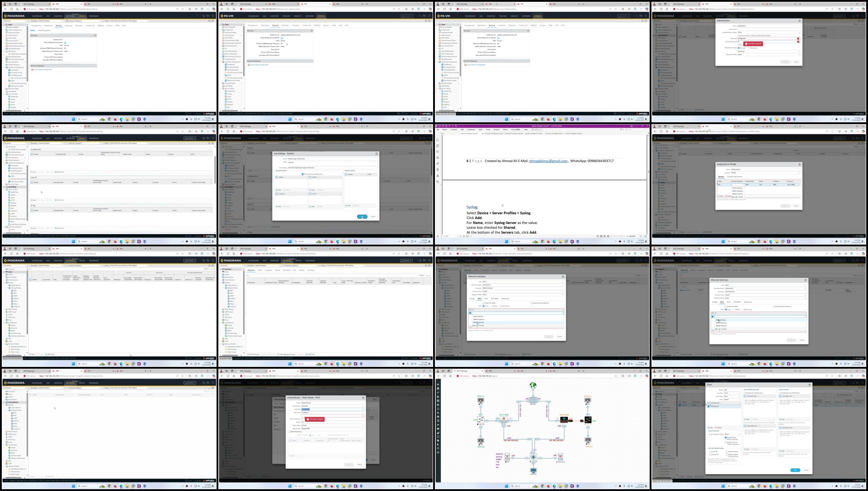Click OK in Log Settings - System dialog

click(x=362, y=217)
